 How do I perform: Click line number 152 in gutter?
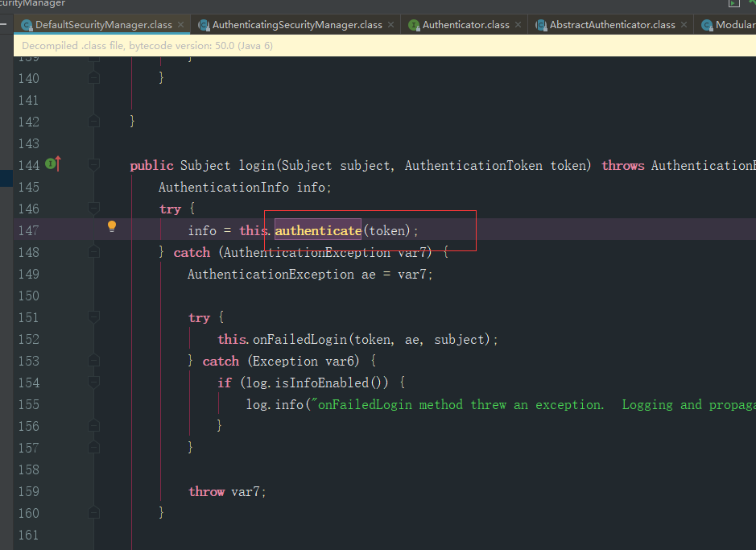28,339
